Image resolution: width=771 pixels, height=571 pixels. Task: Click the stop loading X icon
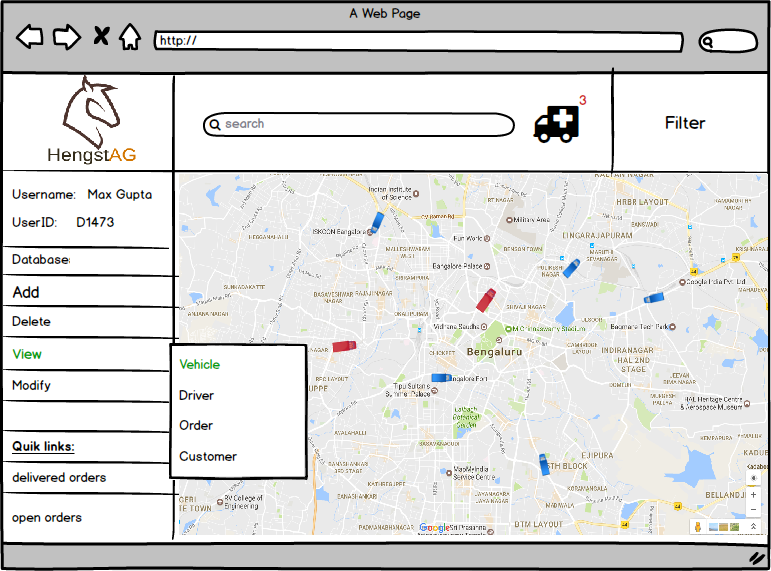(x=101, y=36)
